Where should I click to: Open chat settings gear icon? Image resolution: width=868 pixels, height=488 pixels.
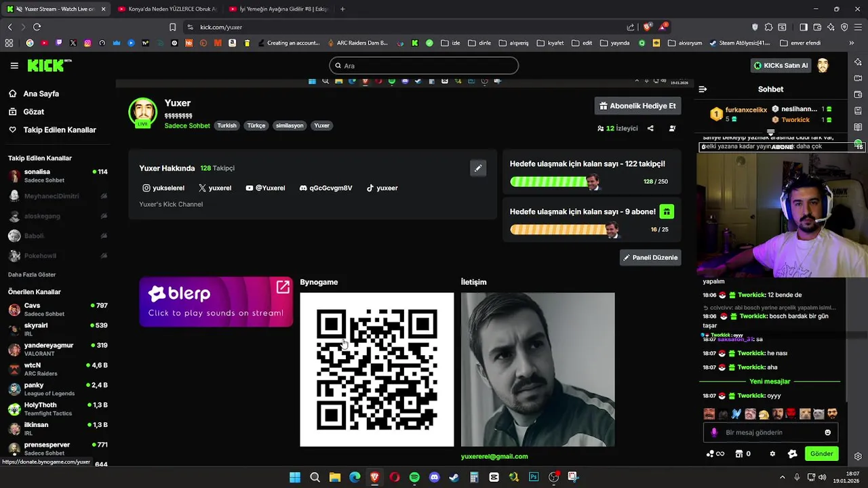point(772,453)
